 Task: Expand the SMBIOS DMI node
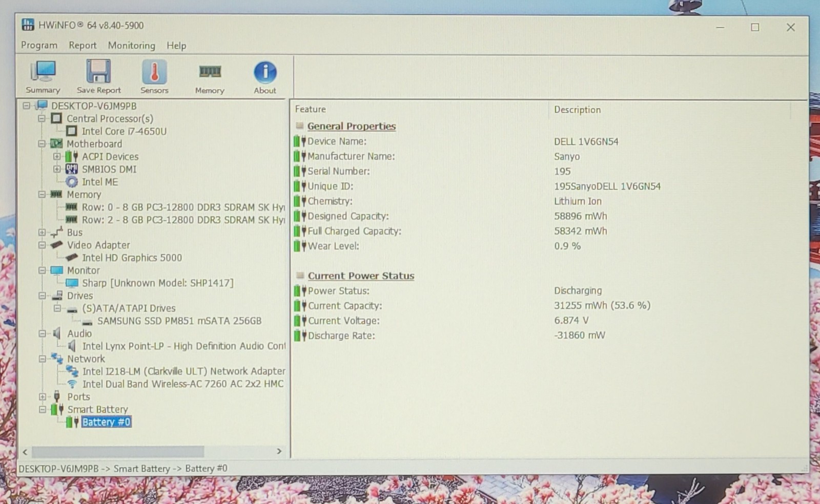pos(56,169)
